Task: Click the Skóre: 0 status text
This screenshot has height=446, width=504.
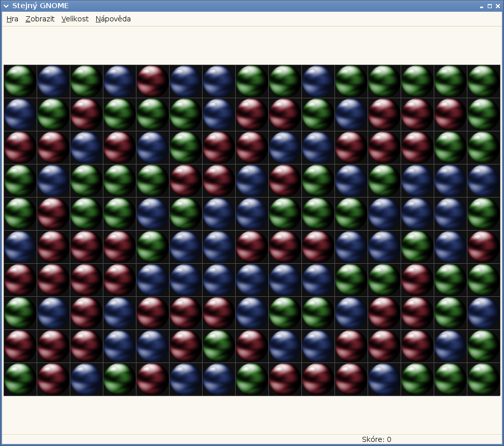Action: (x=376, y=439)
